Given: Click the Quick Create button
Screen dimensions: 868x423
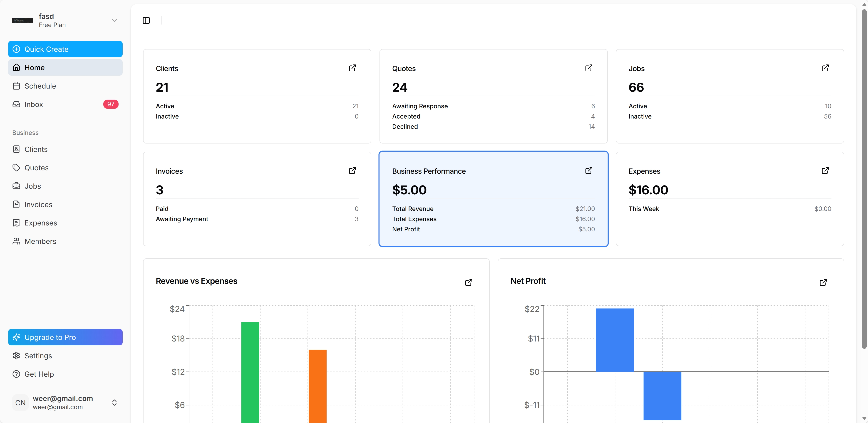Looking at the screenshot, I should point(65,49).
